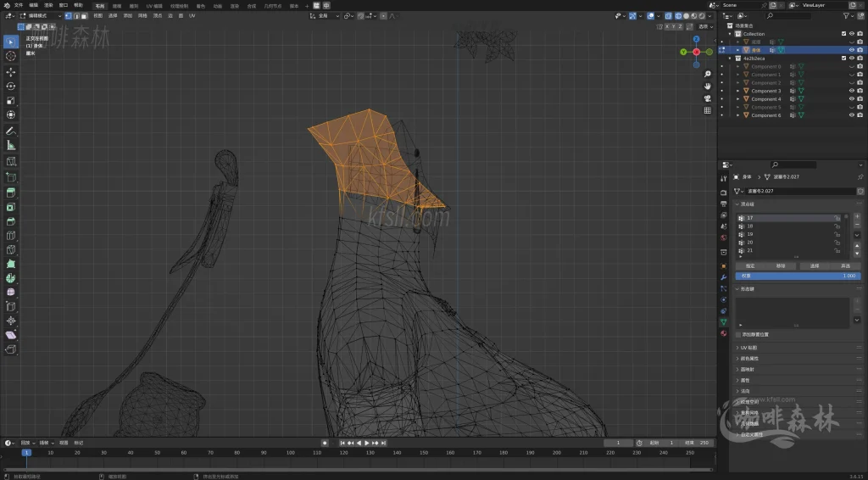Select the Cursor tool in the left toolbar

click(10, 56)
